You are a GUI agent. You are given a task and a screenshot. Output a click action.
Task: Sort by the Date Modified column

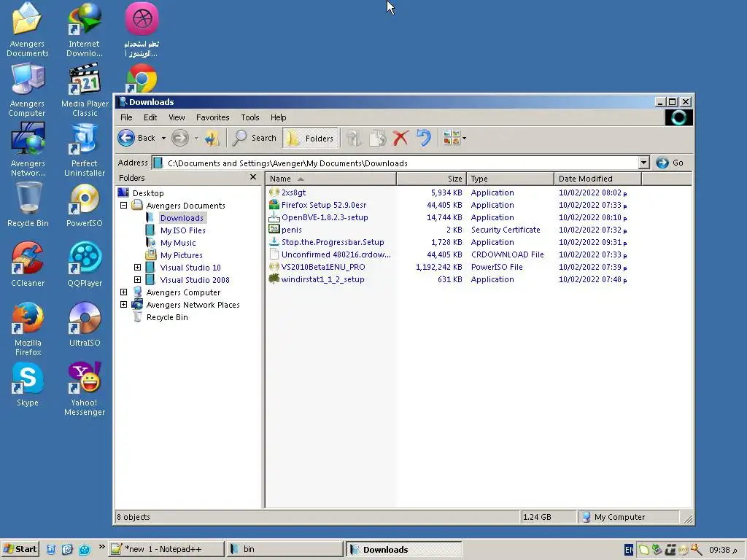pos(598,179)
